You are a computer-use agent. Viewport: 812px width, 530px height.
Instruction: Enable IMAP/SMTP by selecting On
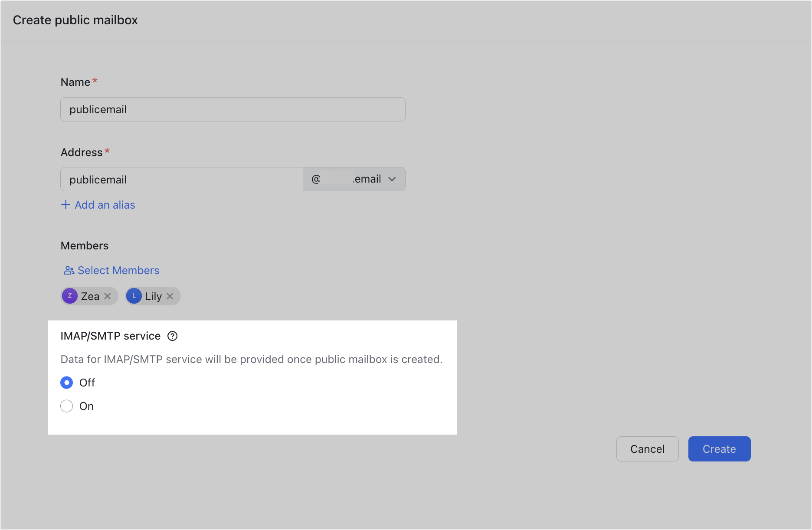click(67, 406)
